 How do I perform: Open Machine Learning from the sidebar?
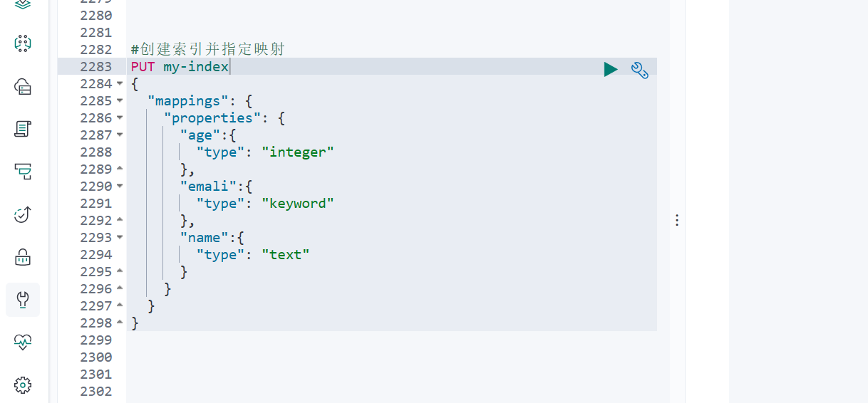point(23,43)
